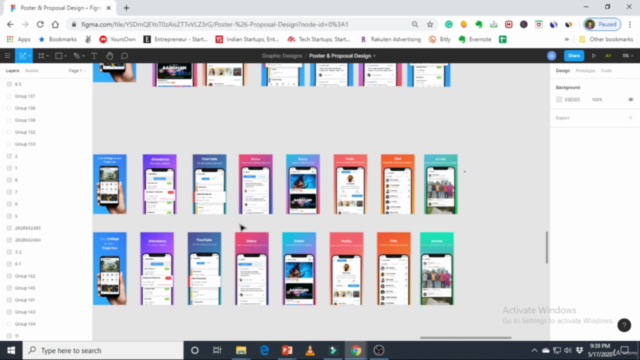Open the Evernote bookmark
Viewport: 640px width, 360px height.
coord(475,39)
